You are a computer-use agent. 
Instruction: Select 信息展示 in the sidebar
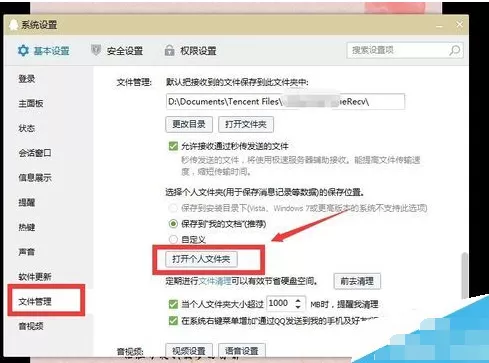click(x=35, y=178)
